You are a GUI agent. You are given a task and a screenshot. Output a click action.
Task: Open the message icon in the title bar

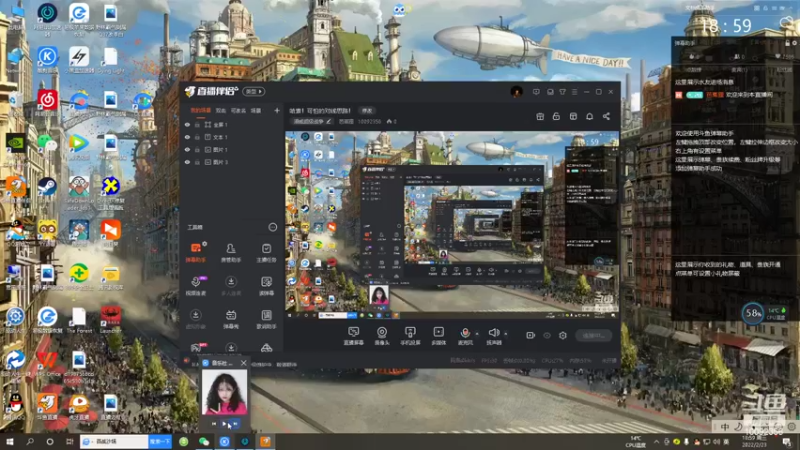click(x=536, y=92)
